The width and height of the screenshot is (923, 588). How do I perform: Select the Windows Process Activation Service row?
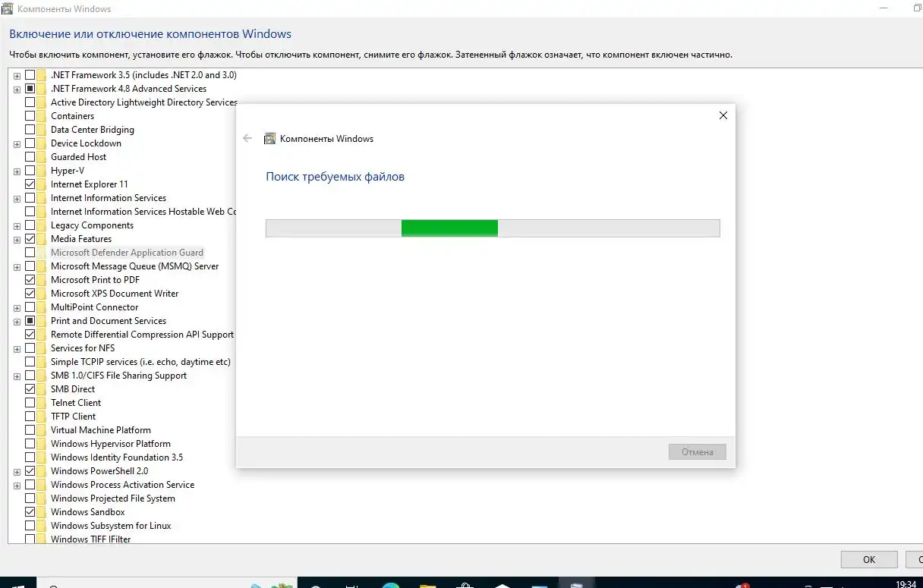point(122,485)
